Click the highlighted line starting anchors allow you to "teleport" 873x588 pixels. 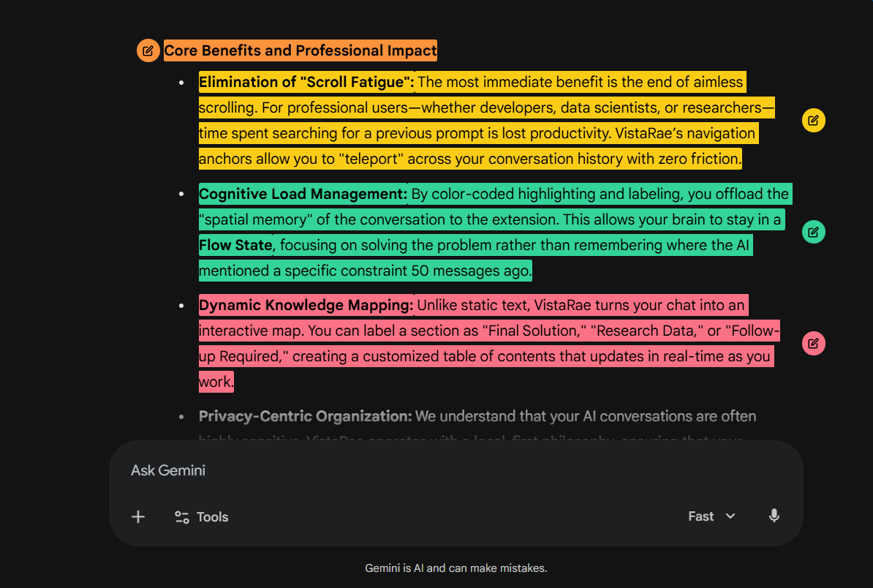tap(470, 159)
